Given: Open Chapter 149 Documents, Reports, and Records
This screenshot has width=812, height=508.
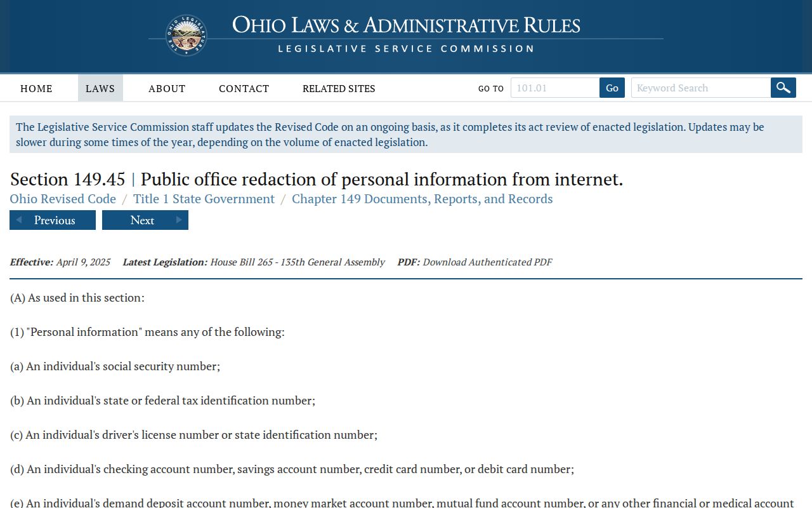Looking at the screenshot, I should (x=422, y=199).
